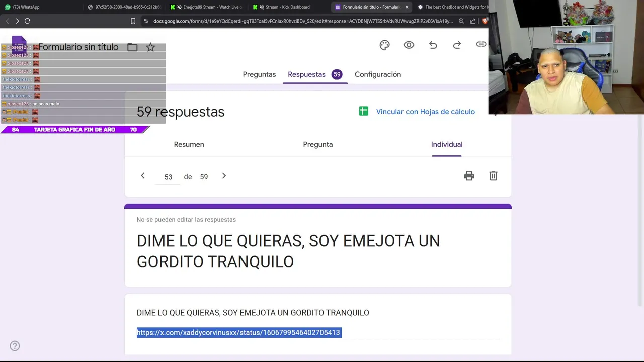The width and height of the screenshot is (644, 362).
Task: Go to next response arrow
Action: (x=224, y=176)
